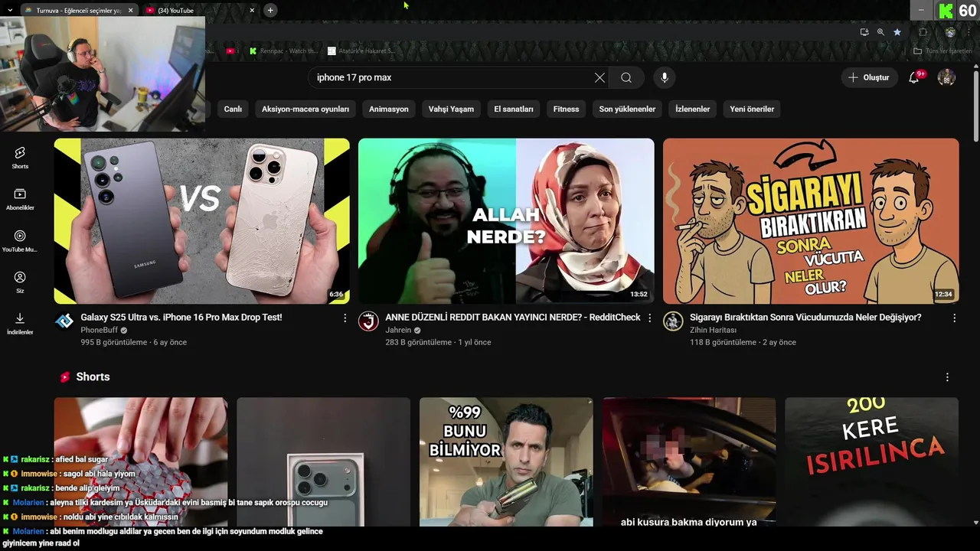Open the new tab plus button
This screenshot has width=980, height=551.
tap(270, 10)
